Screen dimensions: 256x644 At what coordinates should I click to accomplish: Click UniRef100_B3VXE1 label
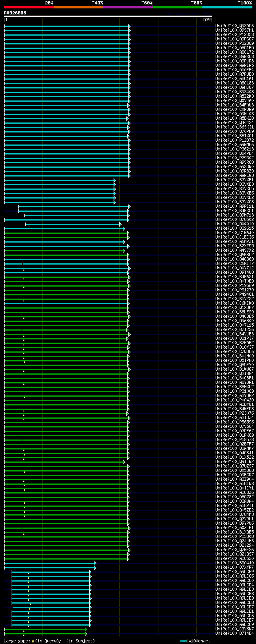[234, 180]
